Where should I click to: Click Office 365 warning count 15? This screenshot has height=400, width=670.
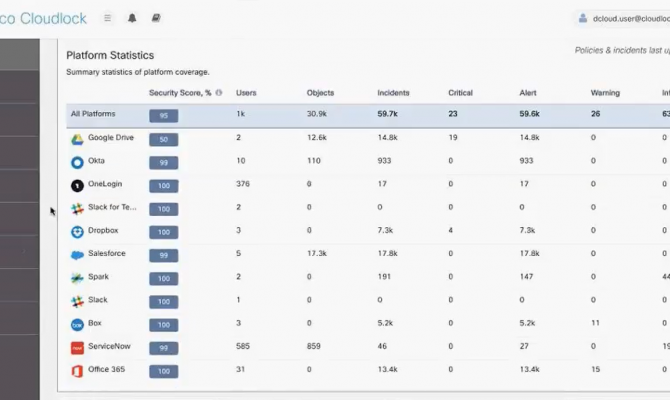(x=596, y=369)
